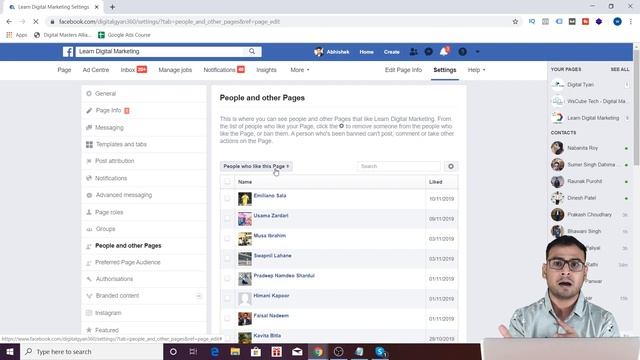Open the 'People who like this Page' dropdown
The width and height of the screenshot is (640, 360).
(256, 166)
